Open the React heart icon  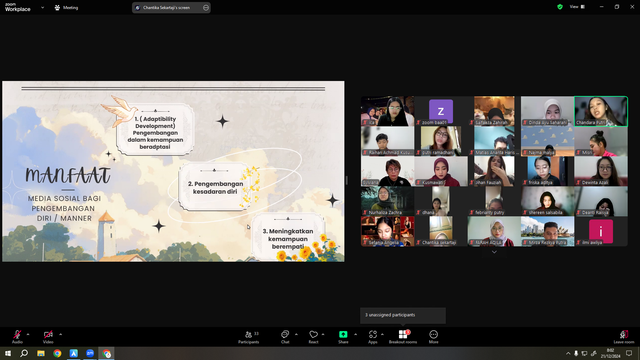tap(313, 334)
